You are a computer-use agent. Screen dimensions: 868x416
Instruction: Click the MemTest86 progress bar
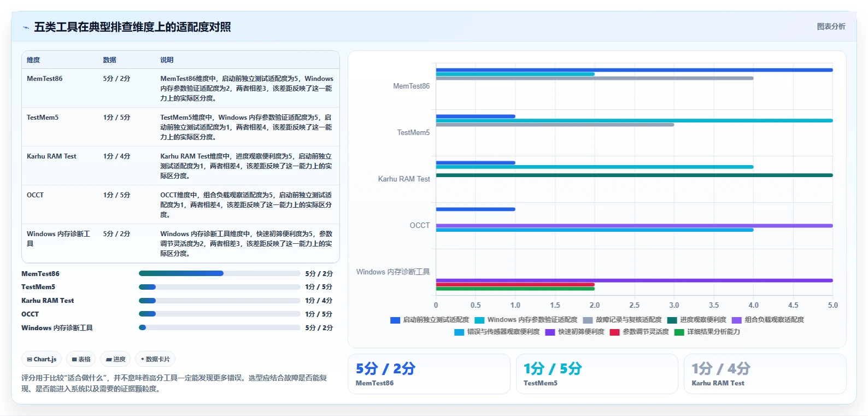click(219, 273)
